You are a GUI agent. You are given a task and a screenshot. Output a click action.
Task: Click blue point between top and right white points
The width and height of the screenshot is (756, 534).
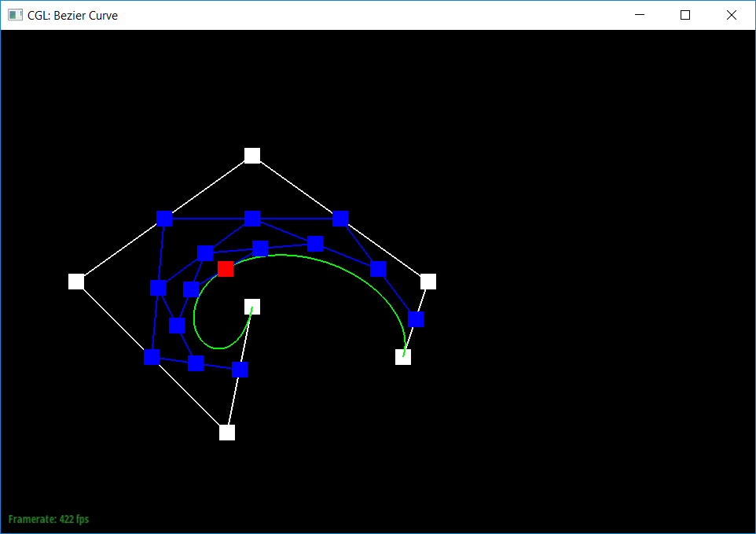(x=340, y=219)
